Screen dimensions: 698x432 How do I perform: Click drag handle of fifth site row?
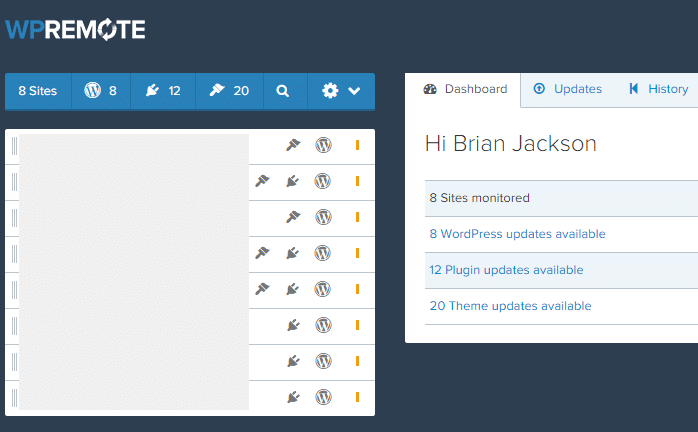pos(14,290)
